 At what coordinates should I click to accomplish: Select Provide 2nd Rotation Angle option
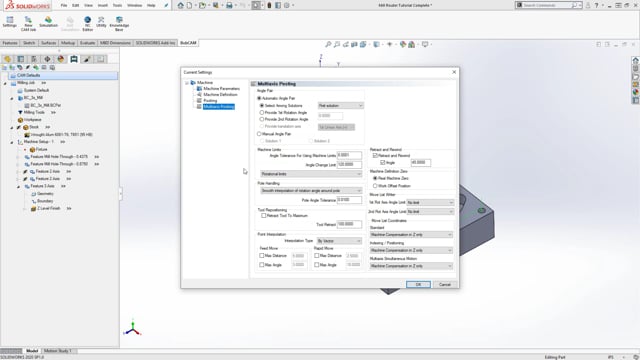click(x=262, y=119)
